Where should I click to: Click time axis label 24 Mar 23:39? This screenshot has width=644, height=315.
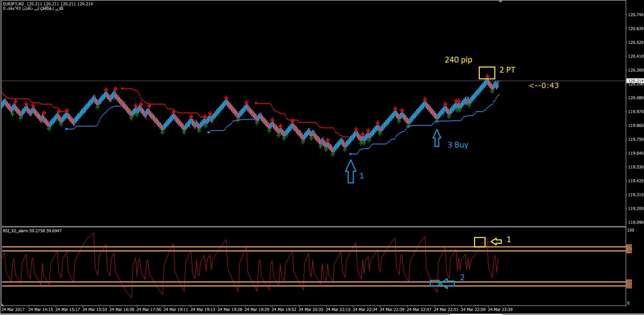(500, 310)
